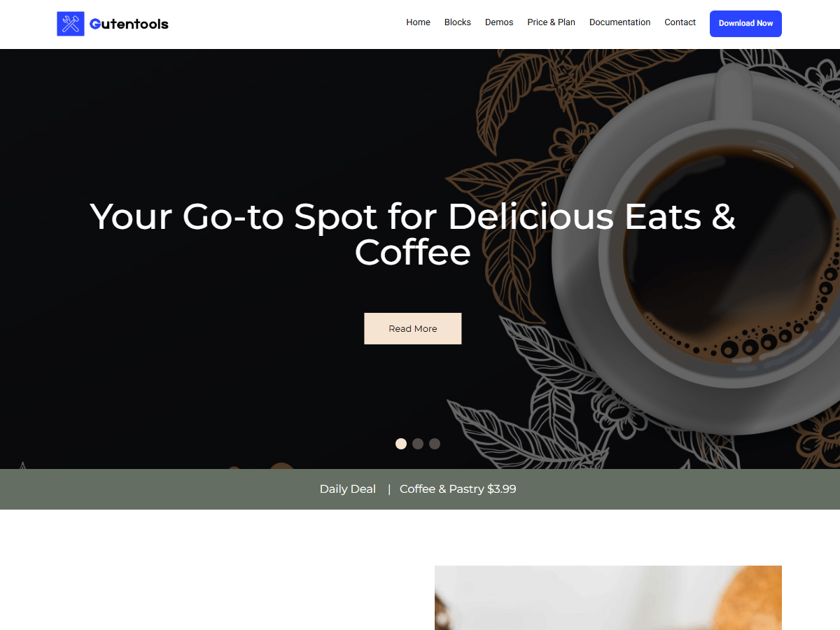Open the Documentation link
This screenshot has height=630, width=840.
[619, 22]
